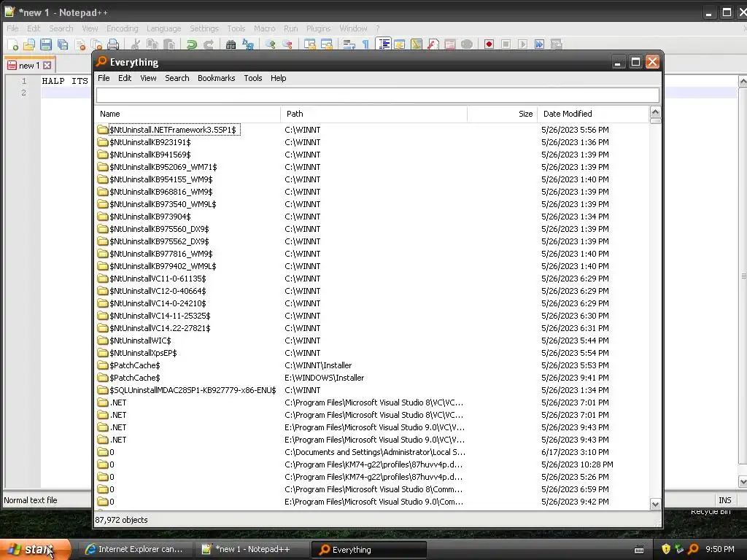Click the Playback macro icon

(522, 44)
